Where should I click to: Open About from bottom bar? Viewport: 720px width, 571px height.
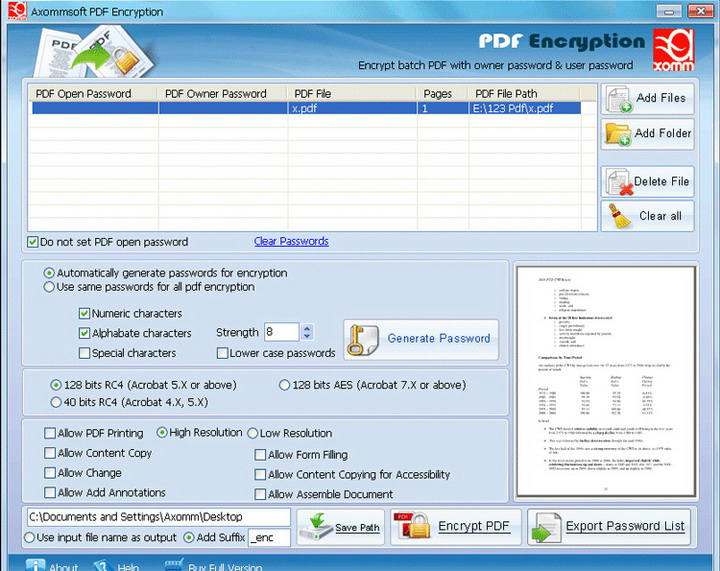point(63,566)
